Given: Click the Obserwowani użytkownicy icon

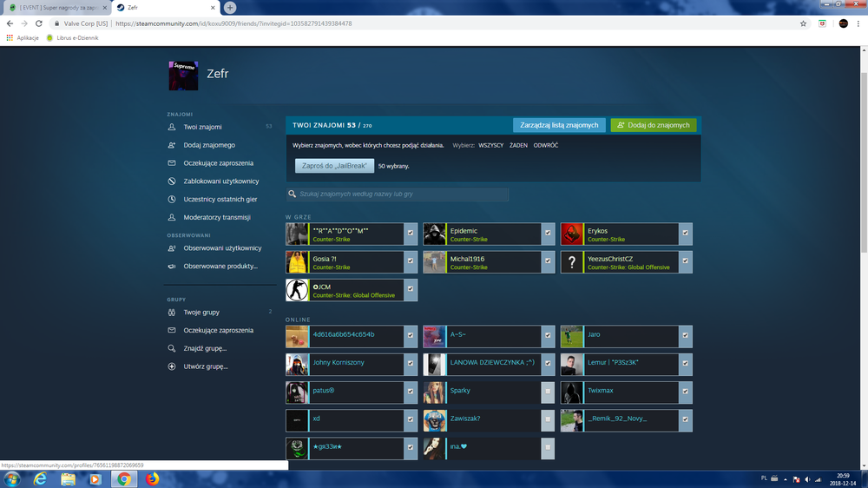Looking at the screenshot, I should pos(172,248).
